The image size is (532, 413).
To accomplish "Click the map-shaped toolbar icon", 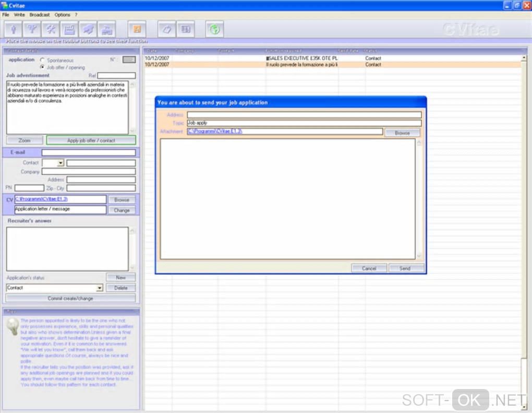I will [88, 30].
